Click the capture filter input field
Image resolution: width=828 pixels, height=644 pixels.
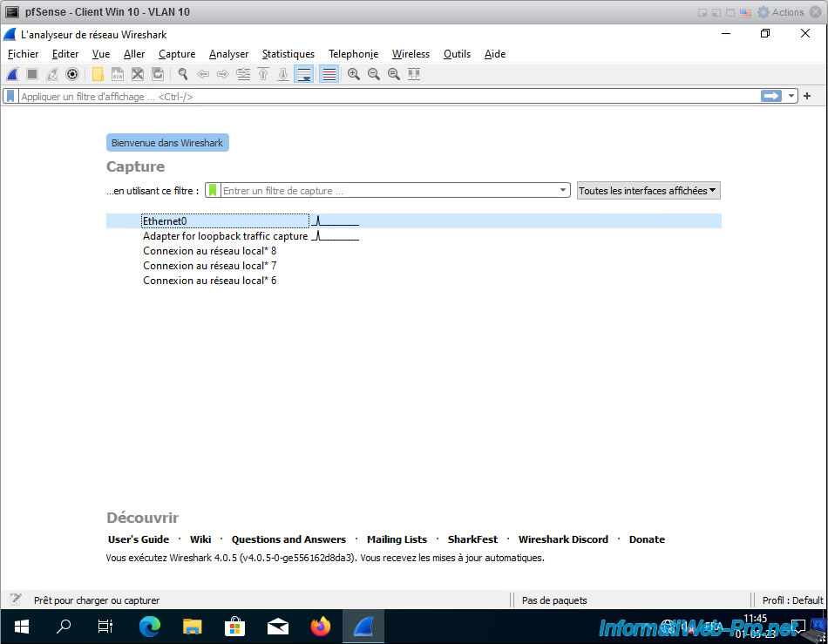coord(388,191)
